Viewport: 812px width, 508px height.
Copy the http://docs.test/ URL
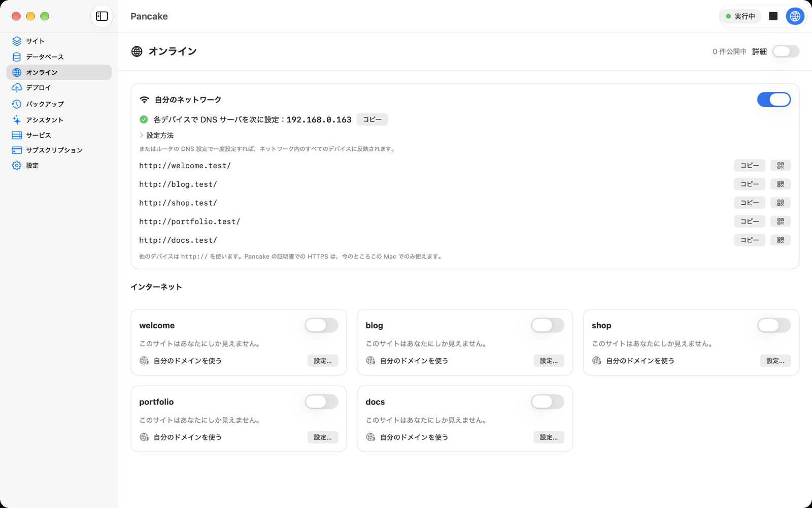tap(750, 240)
